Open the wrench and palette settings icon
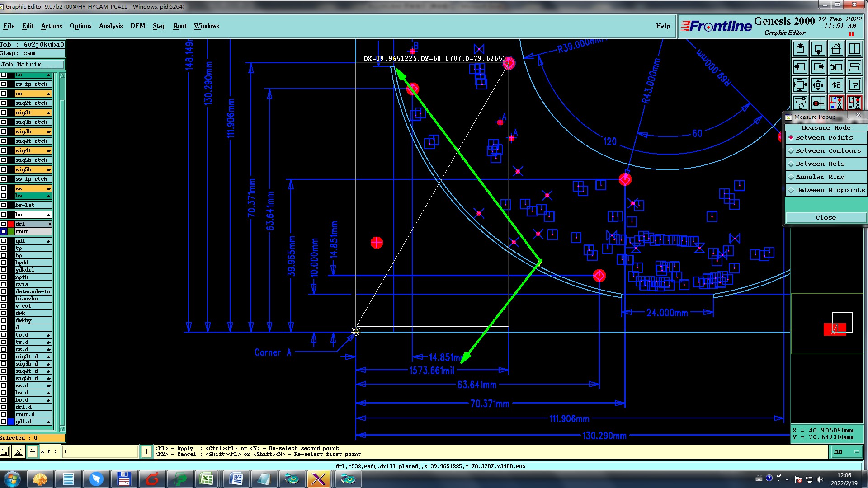 (800, 103)
